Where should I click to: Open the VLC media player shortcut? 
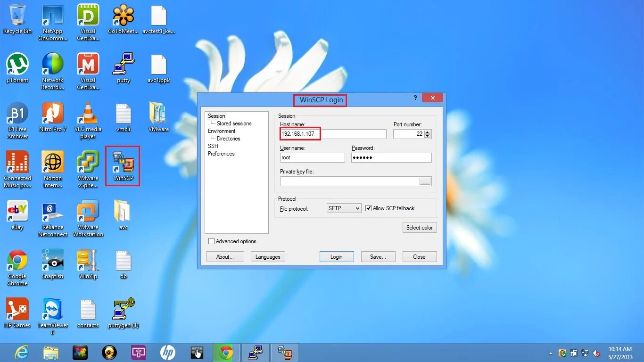88,121
